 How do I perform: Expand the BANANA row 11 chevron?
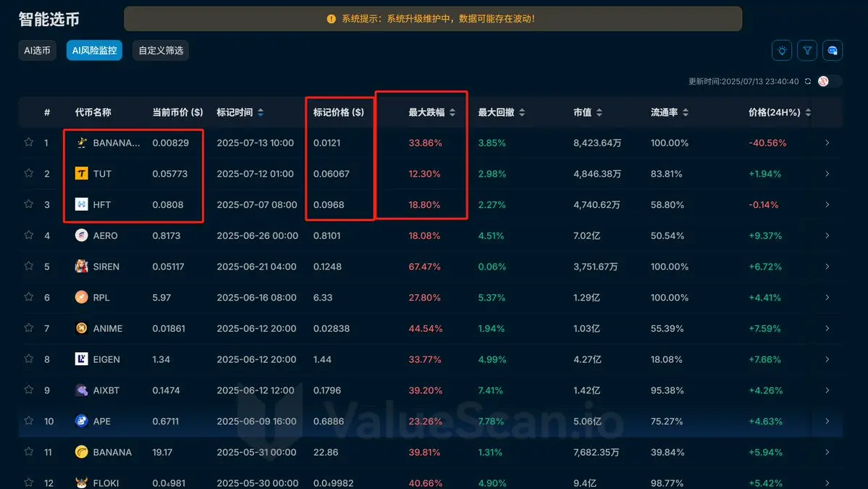[x=827, y=452]
